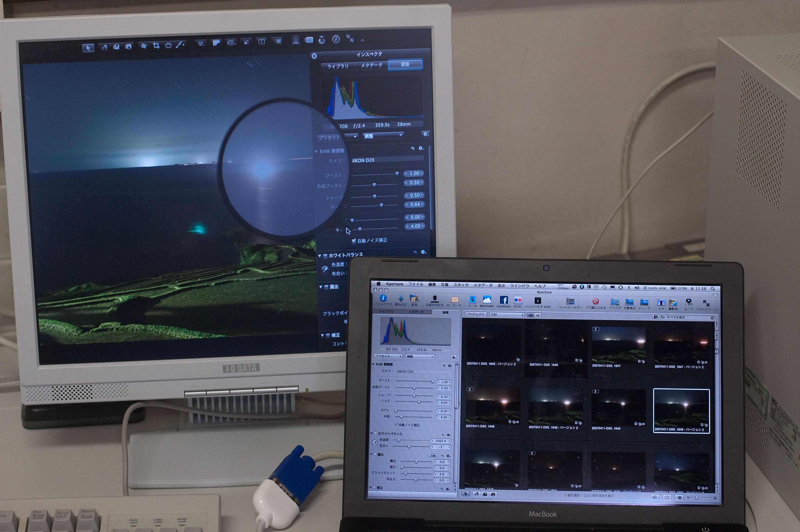Reset RAW 微調整 with its undo arrow on MacBook
The image size is (800, 532).
444,366
